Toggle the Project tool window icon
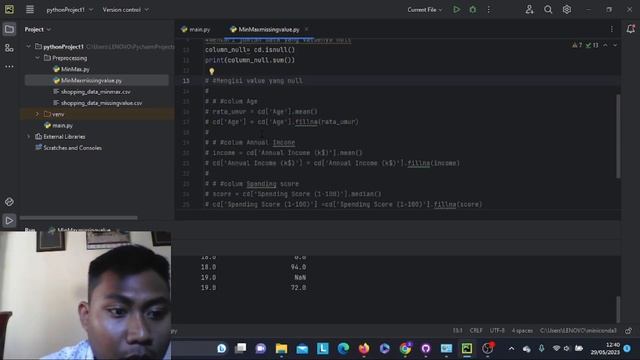Viewport: 640px width, 360px height. [9, 29]
